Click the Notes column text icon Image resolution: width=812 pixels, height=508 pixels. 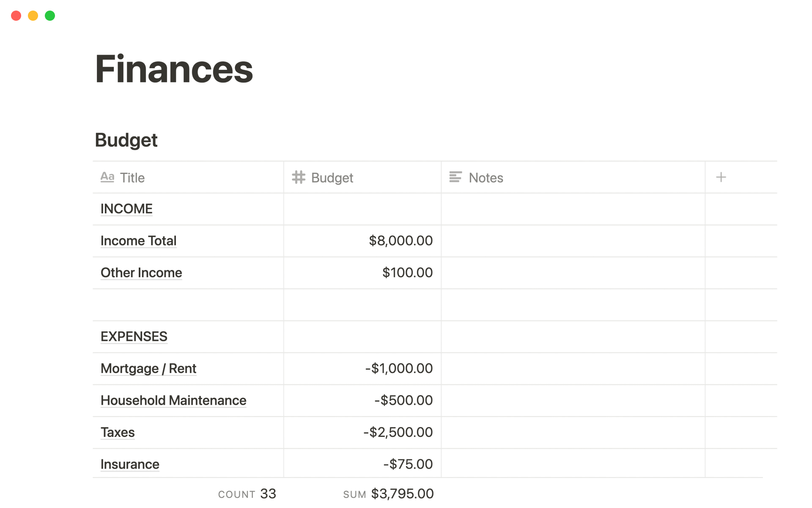tap(455, 177)
